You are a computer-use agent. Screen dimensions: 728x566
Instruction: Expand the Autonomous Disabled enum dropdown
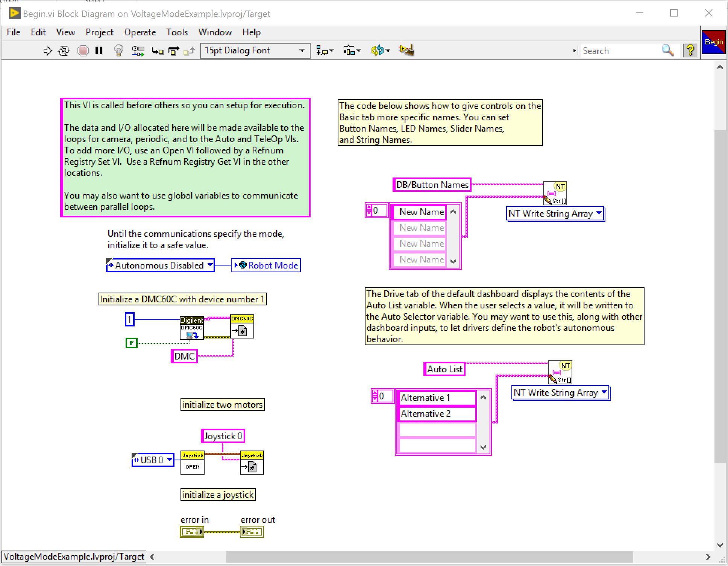(x=161, y=265)
